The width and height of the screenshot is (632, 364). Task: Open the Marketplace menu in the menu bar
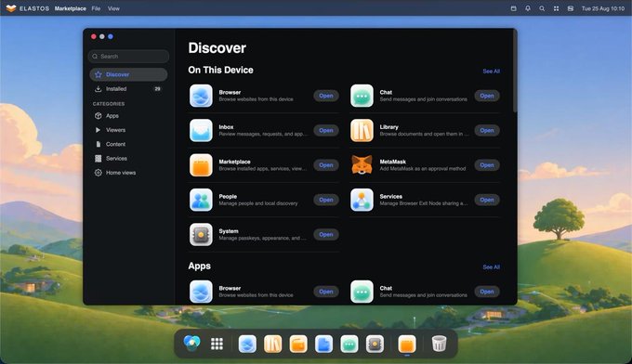[x=70, y=8]
